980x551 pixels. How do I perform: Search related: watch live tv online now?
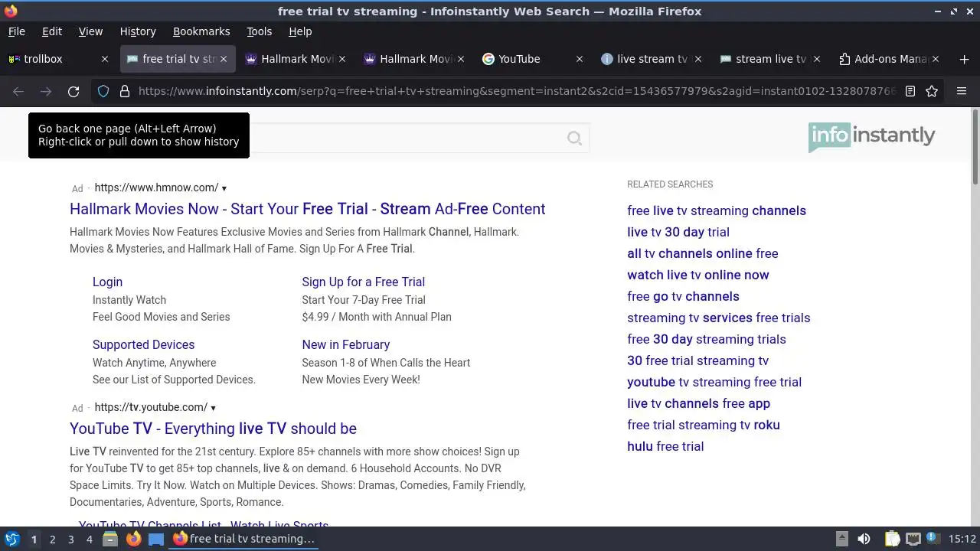(698, 275)
